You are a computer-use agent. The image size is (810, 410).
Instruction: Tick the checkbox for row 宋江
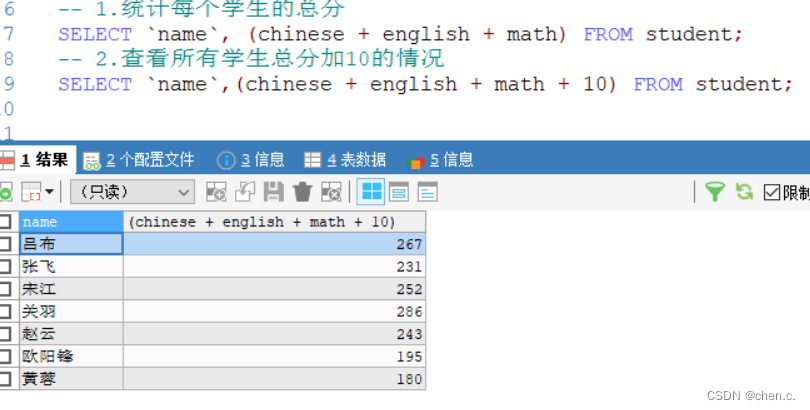pos(5,289)
